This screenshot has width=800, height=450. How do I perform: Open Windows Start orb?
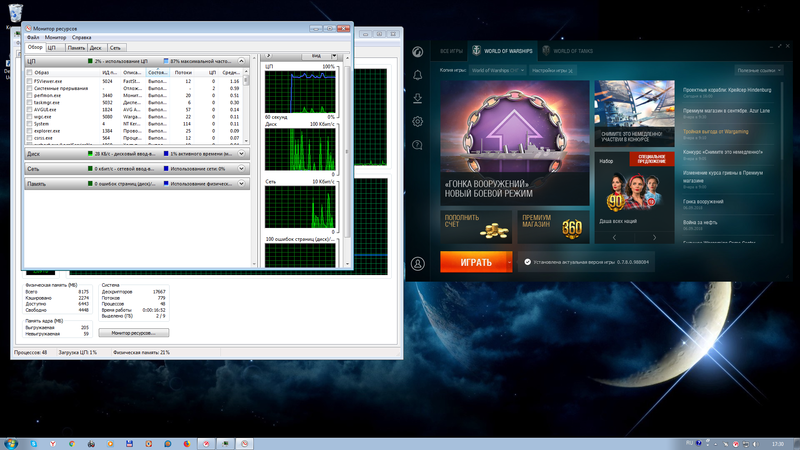tap(11, 443)
